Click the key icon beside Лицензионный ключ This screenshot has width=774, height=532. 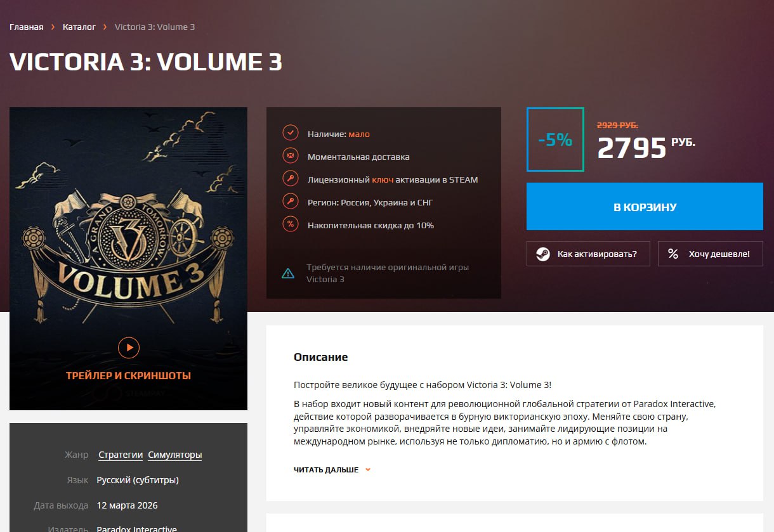290,179
